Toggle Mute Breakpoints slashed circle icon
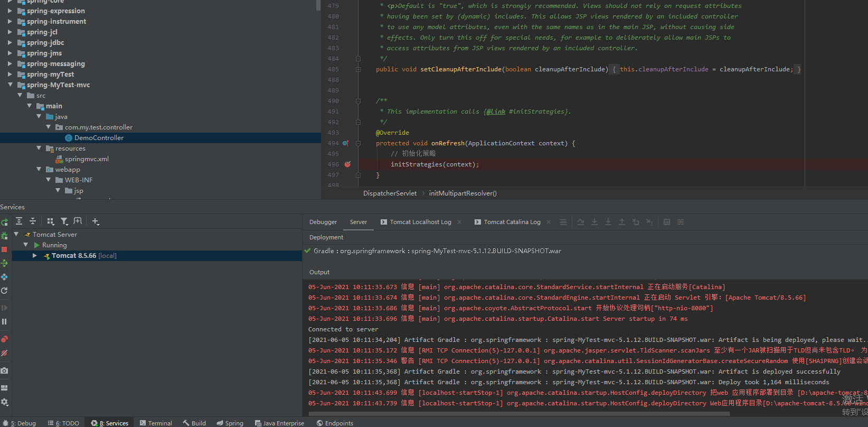Viewport: 868px width, 427px height. tap(4, 353)
